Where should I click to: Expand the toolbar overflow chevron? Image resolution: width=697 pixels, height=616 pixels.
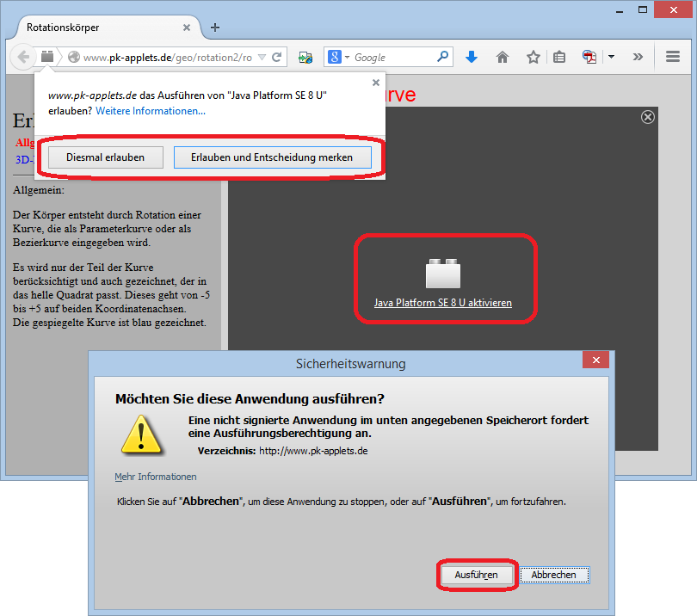tap(638, 58)
